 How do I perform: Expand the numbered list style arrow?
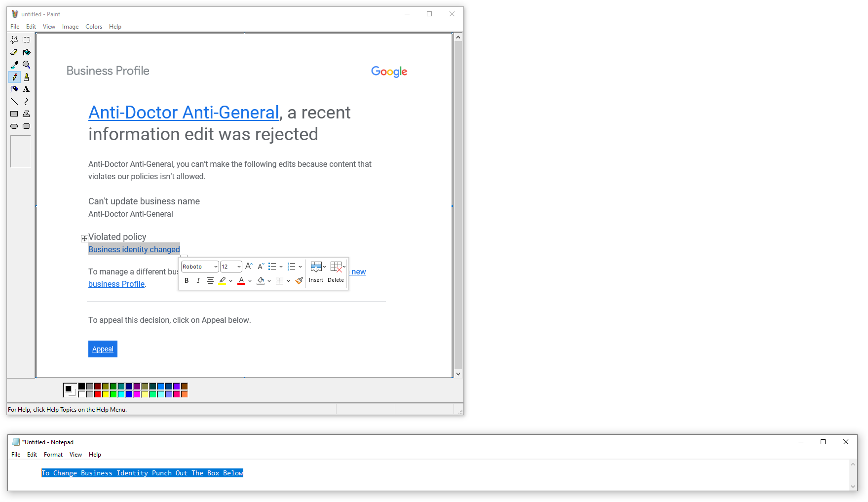[301, 267]
